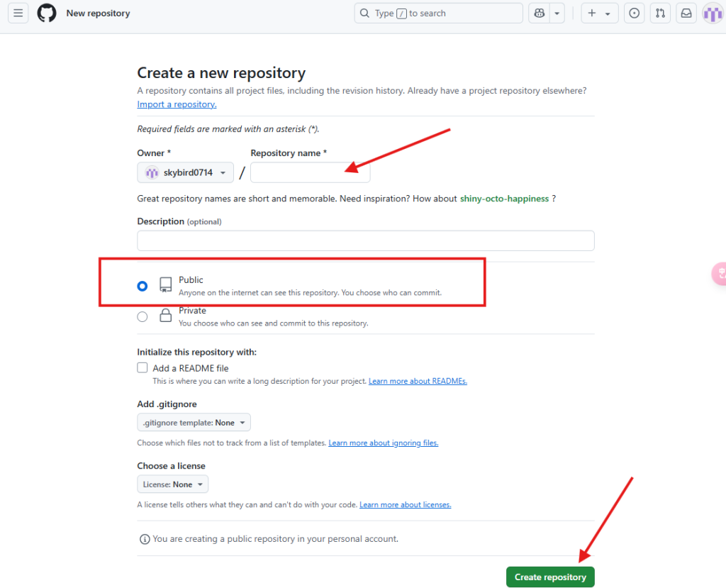The height and width of the screenshot is (588, 726).
Task: Click the plus create-new icon
Action: [592, 13]
